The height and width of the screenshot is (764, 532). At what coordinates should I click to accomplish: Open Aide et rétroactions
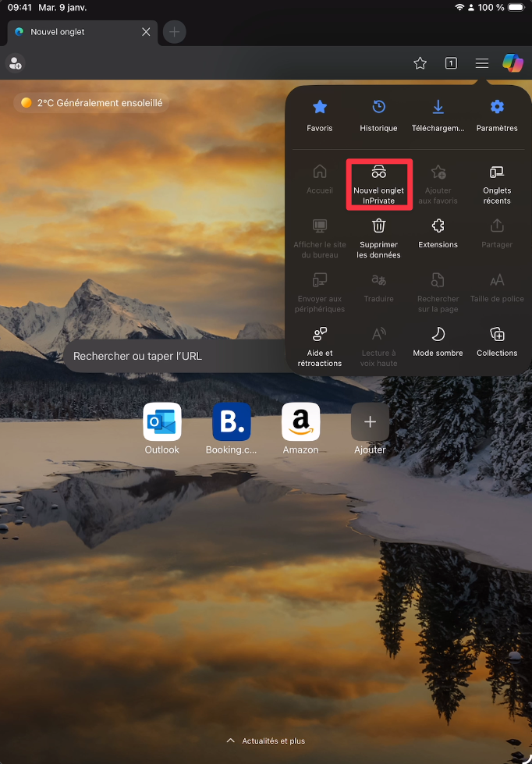[320, 347]
